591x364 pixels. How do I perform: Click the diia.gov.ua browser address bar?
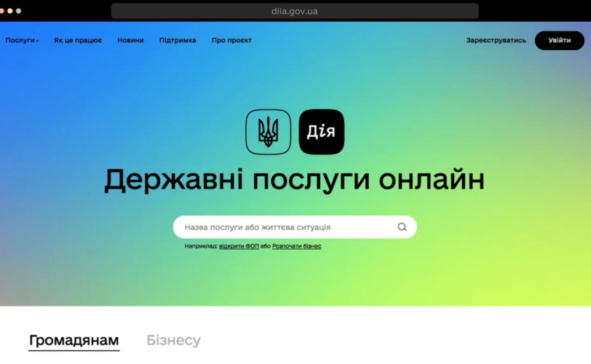295,12
